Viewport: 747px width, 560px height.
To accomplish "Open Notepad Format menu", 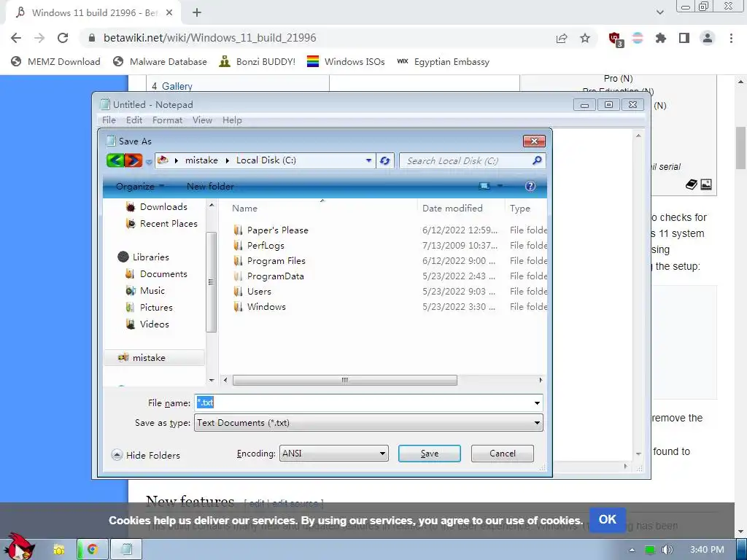I will tap(167, 120).
